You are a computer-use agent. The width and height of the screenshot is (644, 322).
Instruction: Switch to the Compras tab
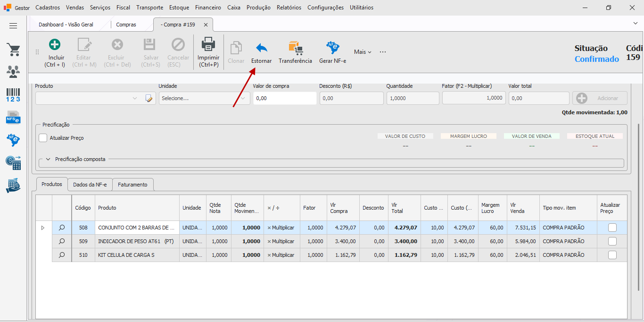(126, 25)
